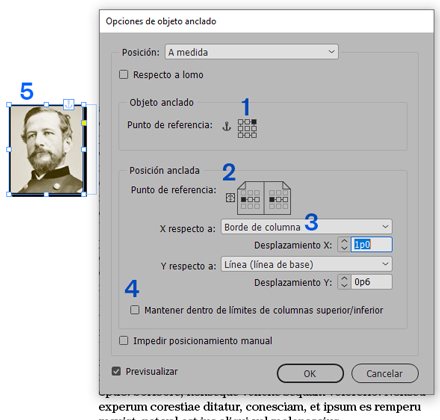
Task: Click the anchored object reference point grid
Action: 247,128
